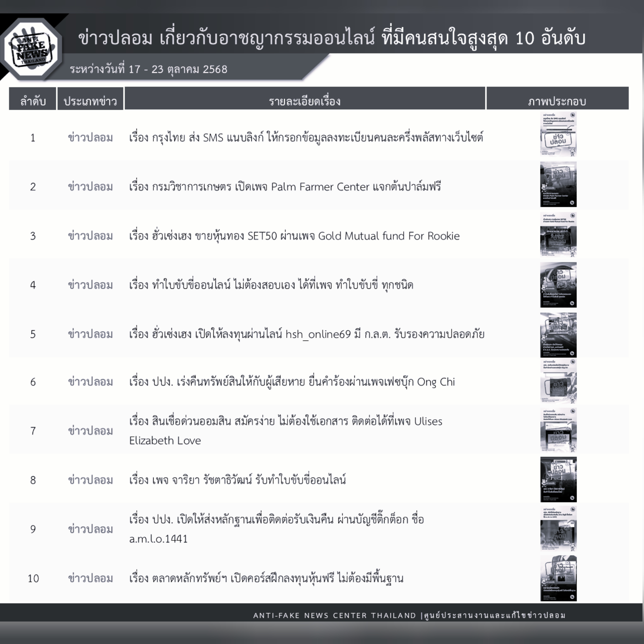Click the date range 17 - 23 ตุลาคม 2568

[x=149, y=69]
